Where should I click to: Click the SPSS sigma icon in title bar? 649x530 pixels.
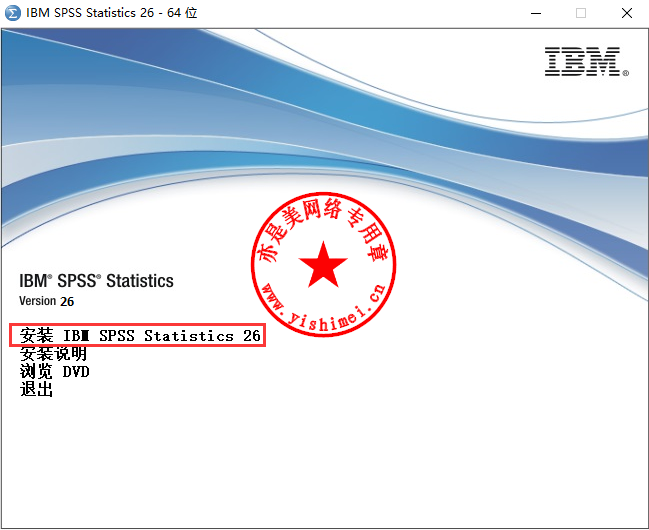pyautogui.click(x=12, y=13)
